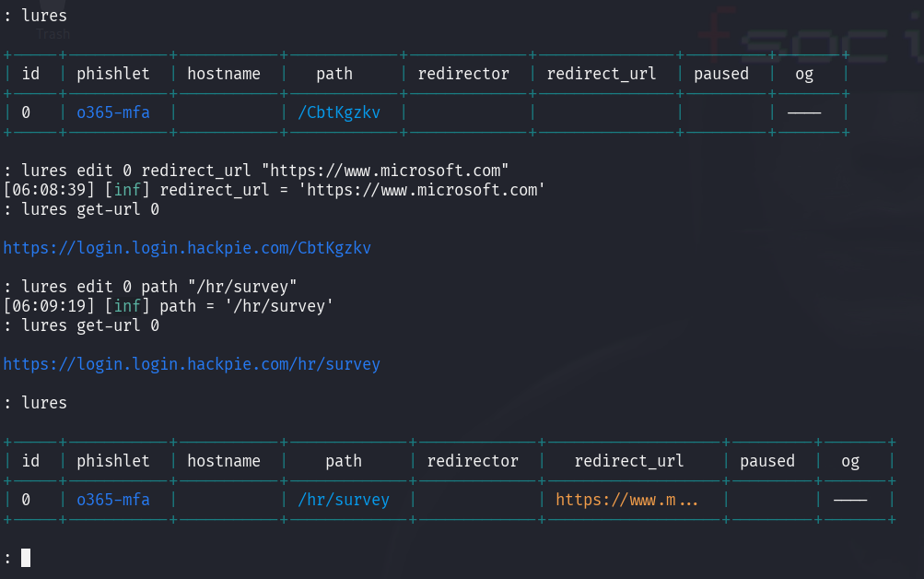Click the og header in first table

[x=804, y=75]
